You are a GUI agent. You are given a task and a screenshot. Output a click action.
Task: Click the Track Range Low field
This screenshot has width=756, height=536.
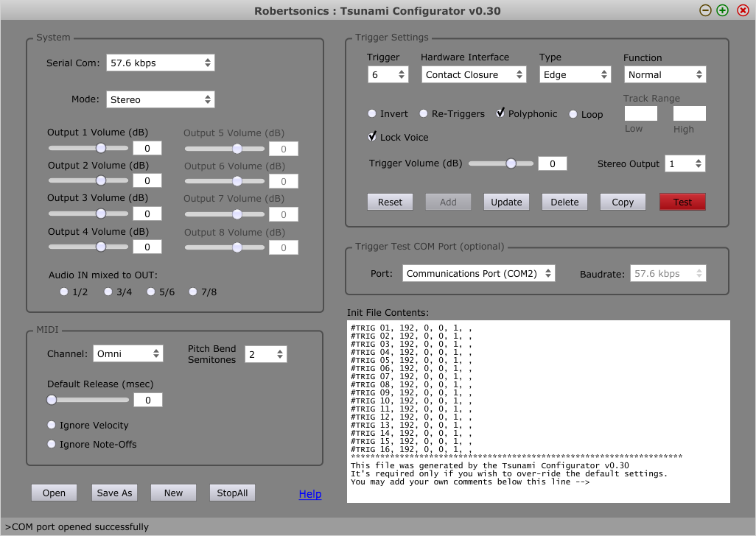click(641, 113)
